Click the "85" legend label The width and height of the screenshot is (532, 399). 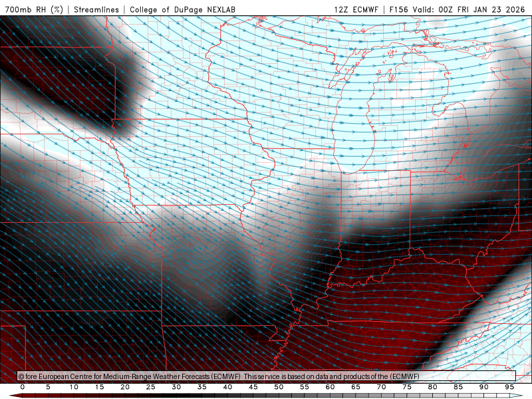coord(458,387)
